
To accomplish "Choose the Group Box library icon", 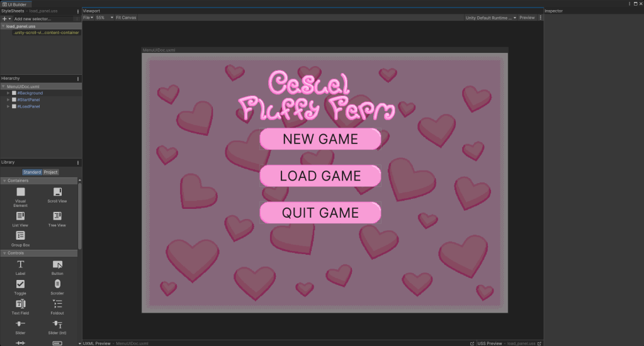I will (21, 235).
